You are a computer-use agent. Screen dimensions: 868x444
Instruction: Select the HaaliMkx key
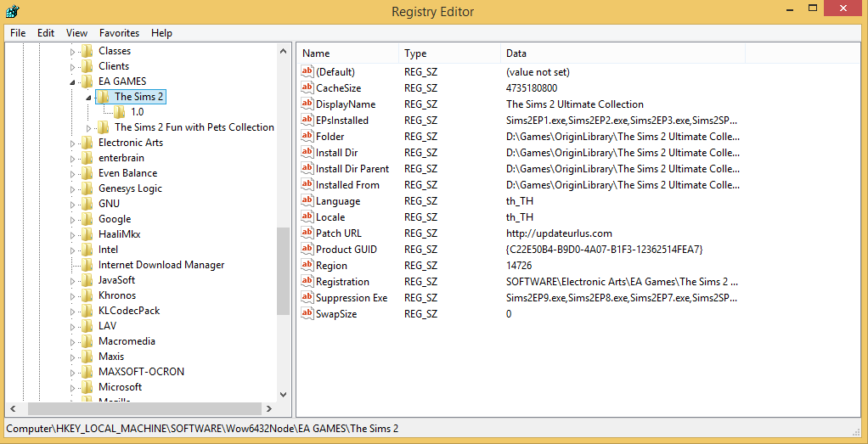tap(120, 234)
